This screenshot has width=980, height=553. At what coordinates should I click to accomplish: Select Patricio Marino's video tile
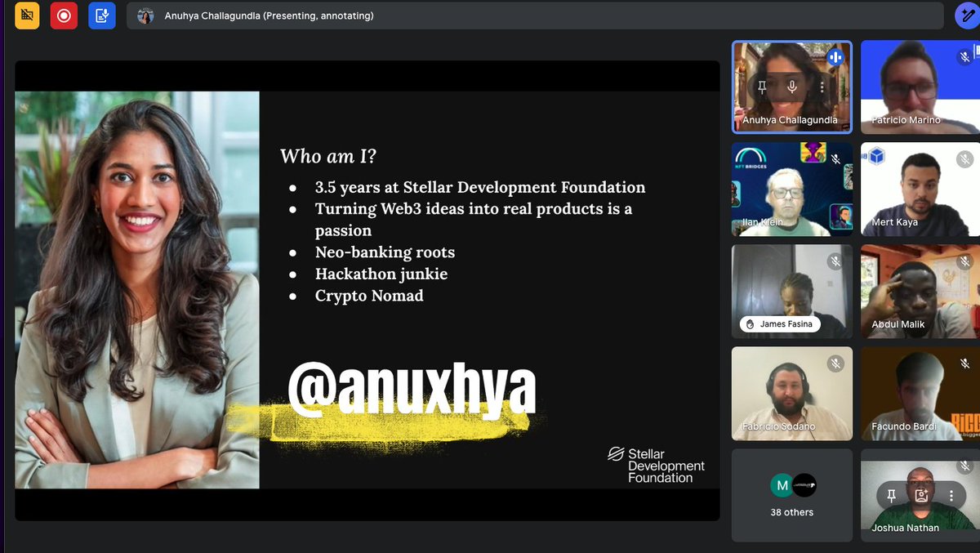coord(920,87)
